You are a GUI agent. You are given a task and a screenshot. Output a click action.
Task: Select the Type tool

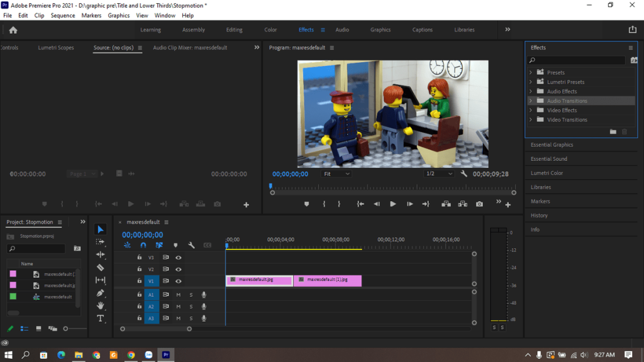point(101,318)
